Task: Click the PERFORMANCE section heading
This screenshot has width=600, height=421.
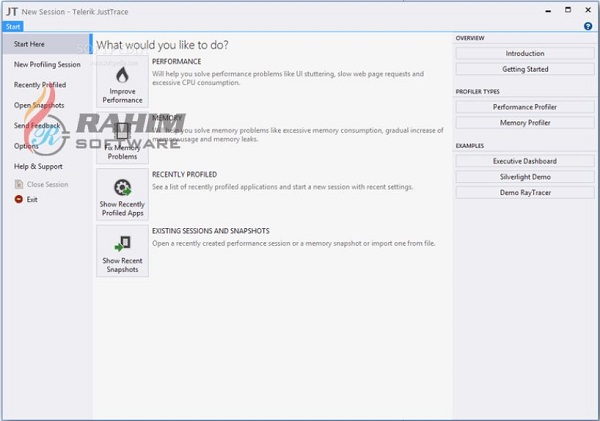Action: pyautogui.click(x=176, y=61)
